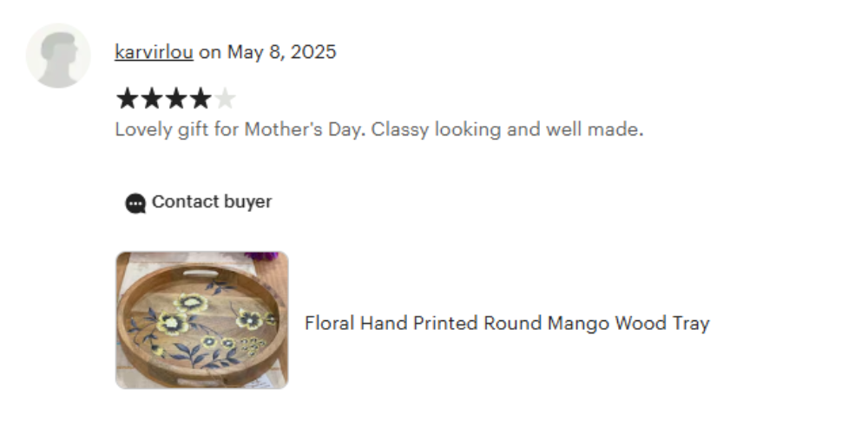The image size is (868, 434).
Task: Click the third rating star
Action: pyautogui.click(x=175, y=99)
